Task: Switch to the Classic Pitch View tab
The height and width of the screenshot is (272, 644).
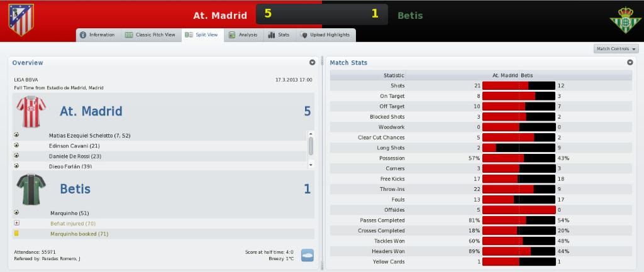Action: tap(151, 35)
